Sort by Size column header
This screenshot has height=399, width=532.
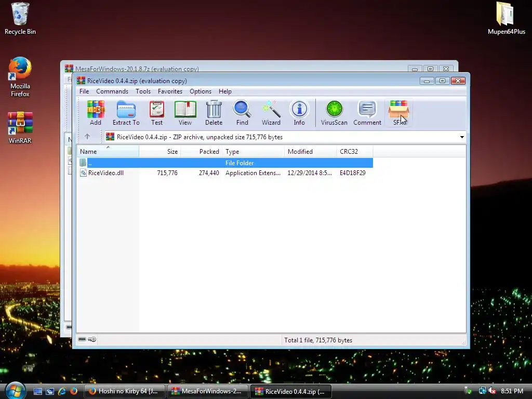(x=160, y=151)
